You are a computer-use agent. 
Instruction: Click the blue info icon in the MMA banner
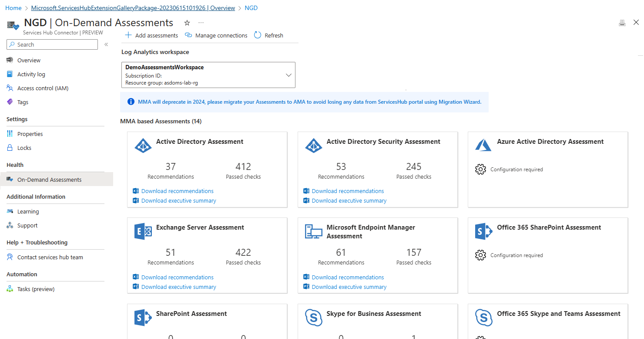[x=131, y=102]
